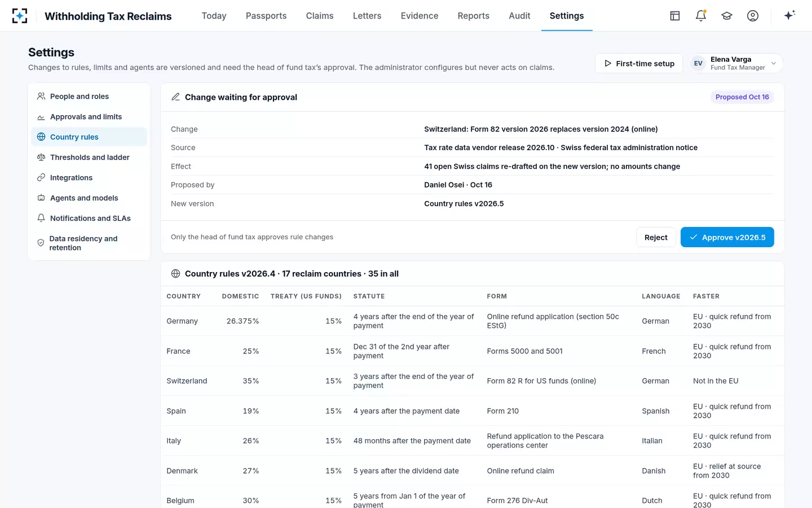This screenshot has width=812, height=508.
Task: Click the Agents and models robot icon
Action: [41, 198]
